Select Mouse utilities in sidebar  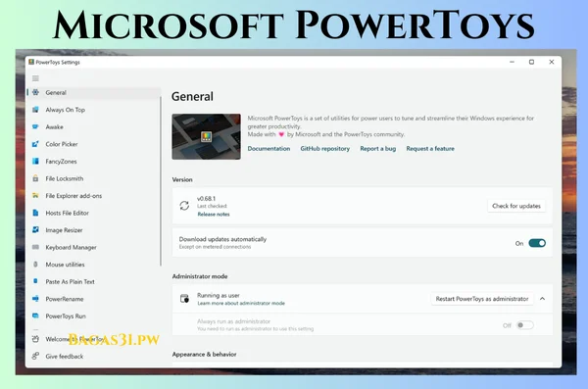coord(94,265)
